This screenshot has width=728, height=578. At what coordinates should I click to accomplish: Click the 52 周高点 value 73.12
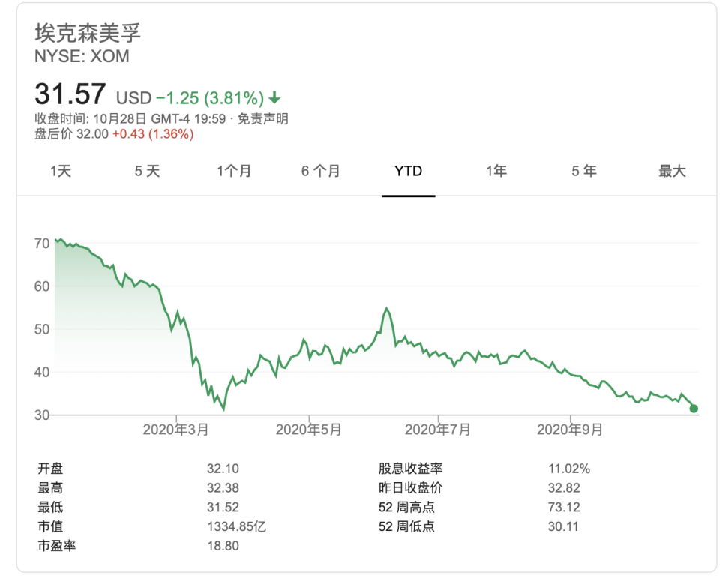tap(563, 507)
